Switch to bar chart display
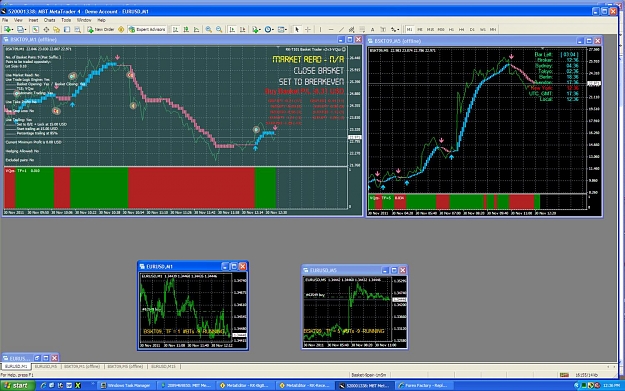This screenshot has width=625, height=391. pos(175,29)
